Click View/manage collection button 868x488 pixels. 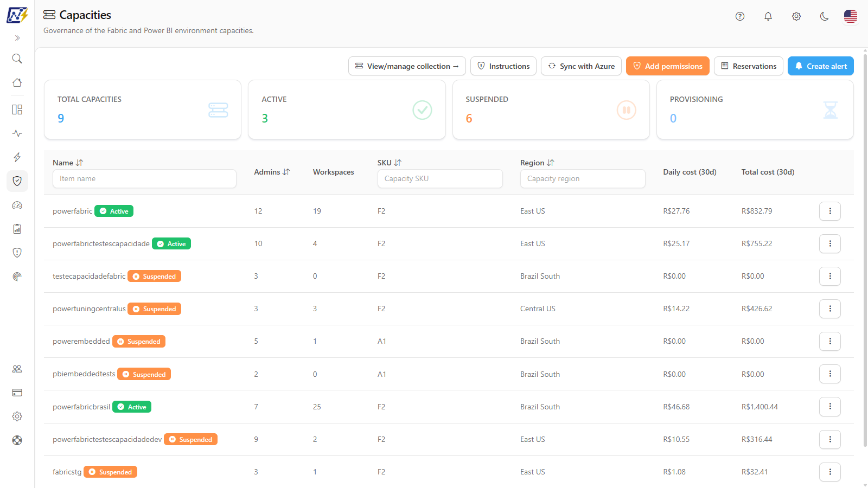(x=407, y=66)
